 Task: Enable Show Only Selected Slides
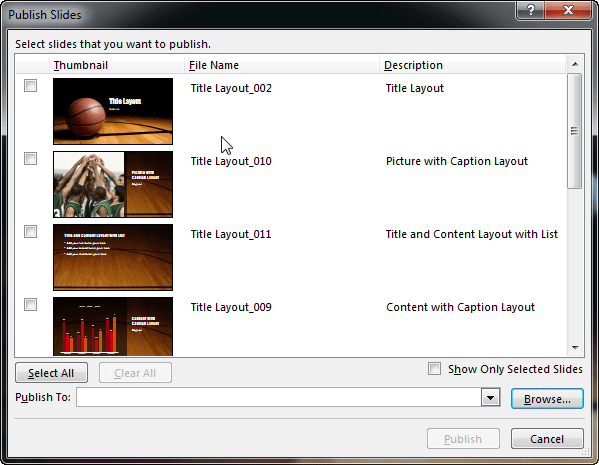[434, 369]
